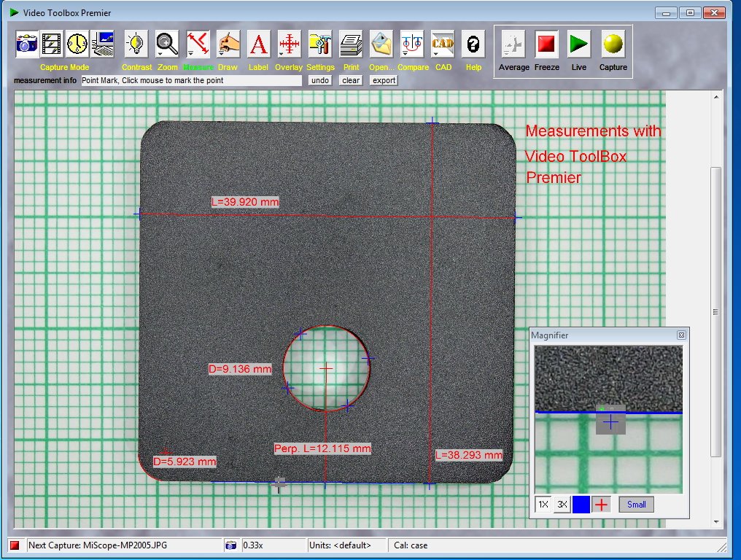Close the Magnifier panel
Viewport: 741px width, 560px height.
click(681, 335)
